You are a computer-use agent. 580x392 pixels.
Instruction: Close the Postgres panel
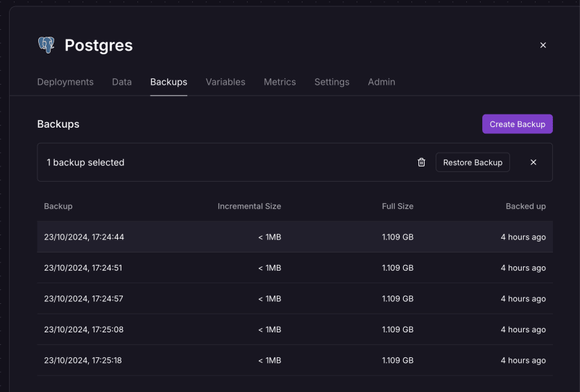click(x=543, y=45)
